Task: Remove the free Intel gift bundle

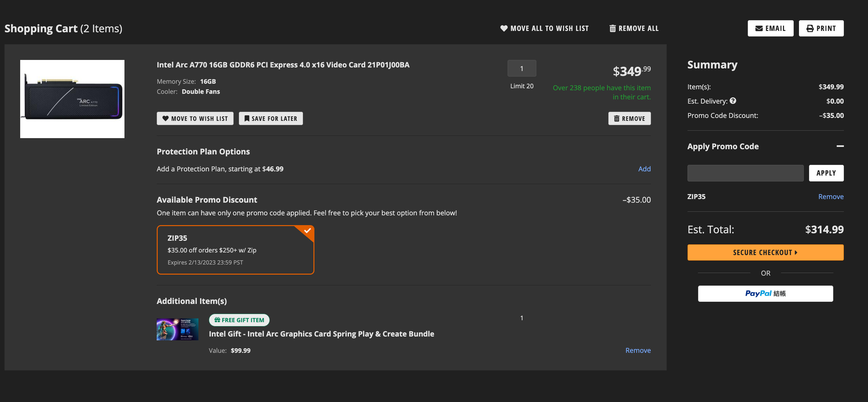Action: click(x=638, y=351)
